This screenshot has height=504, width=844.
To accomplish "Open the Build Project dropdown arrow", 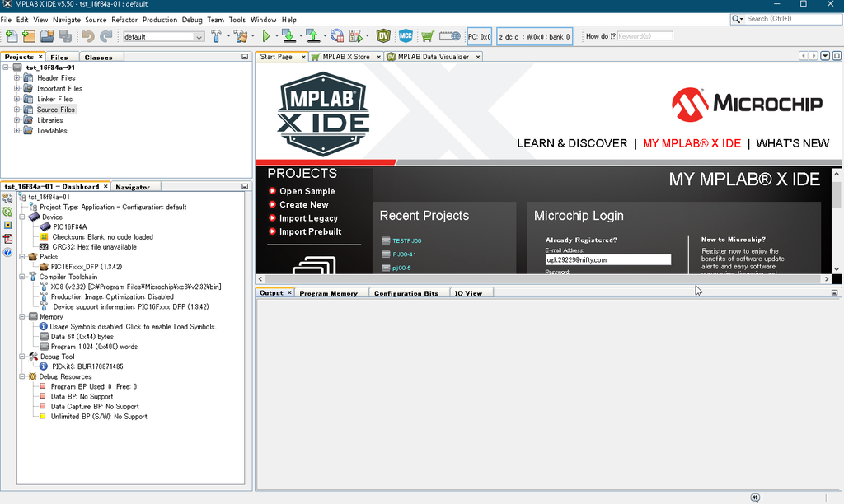I will tap(228, 36).
